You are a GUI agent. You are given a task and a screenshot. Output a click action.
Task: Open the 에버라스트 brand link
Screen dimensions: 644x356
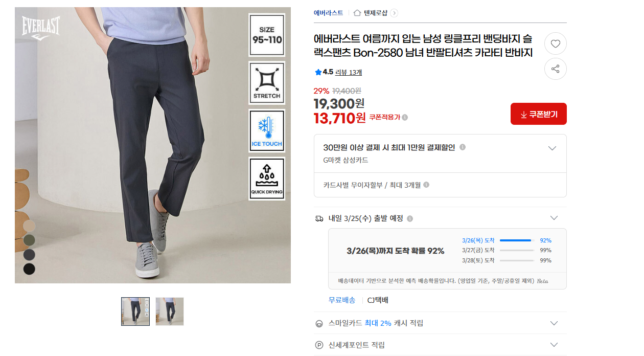[329, 13]
